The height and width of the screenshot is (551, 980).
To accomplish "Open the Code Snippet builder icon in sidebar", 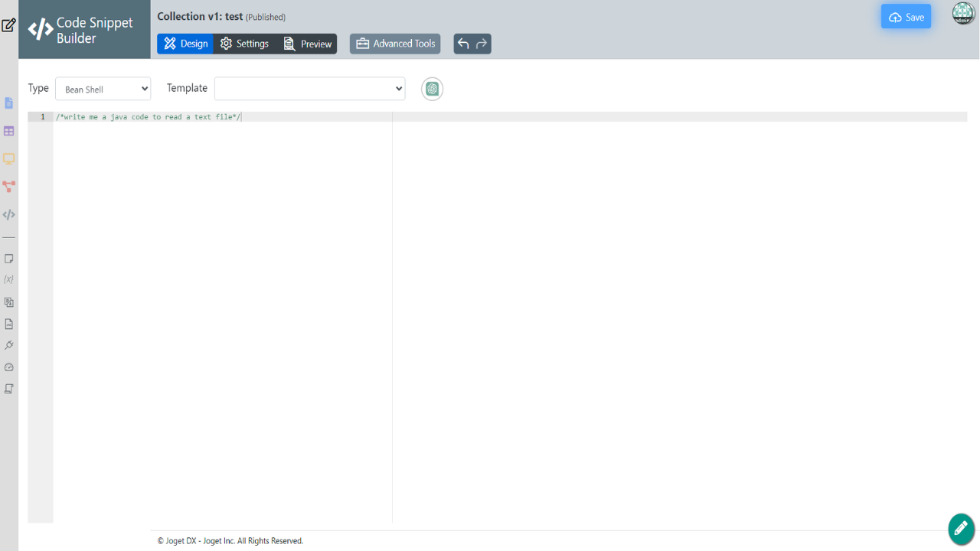I will pos(9,215).
